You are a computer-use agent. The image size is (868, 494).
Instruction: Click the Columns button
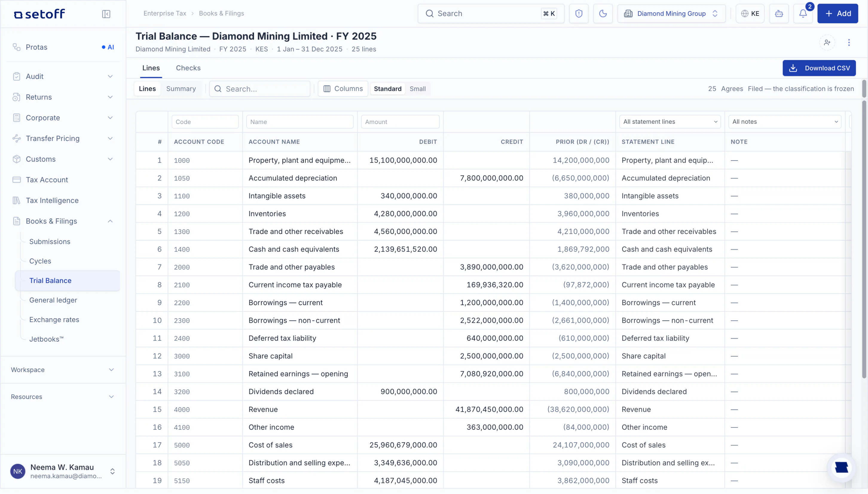(343, 88)
